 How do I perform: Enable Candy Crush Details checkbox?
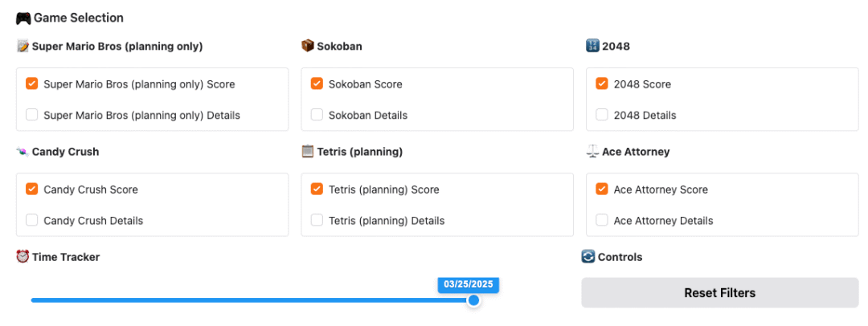32,220
